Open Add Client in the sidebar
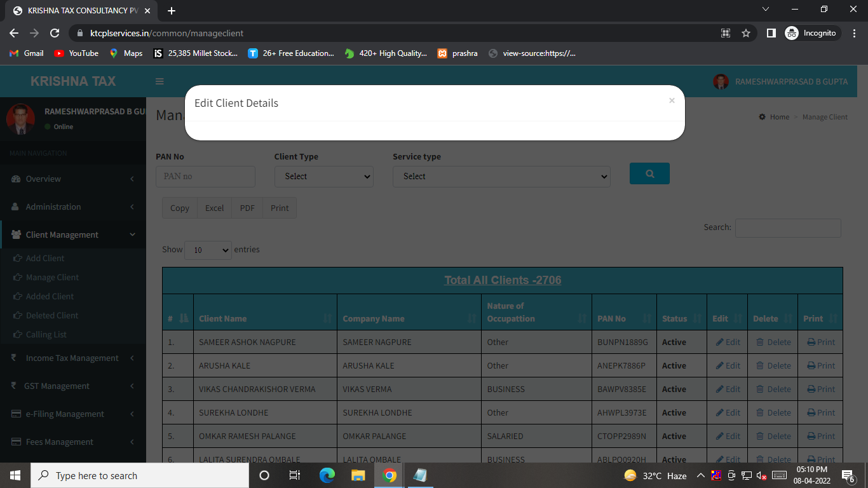This screenshot has width=868, height=488. pos(45,258)
